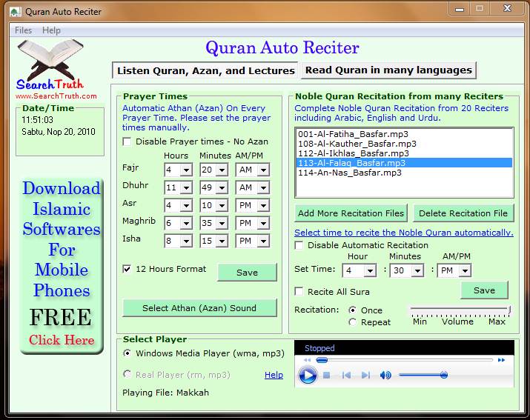Click Select time to recite Quran automatically link
This screenshot has width=530, height=420.
403,233
